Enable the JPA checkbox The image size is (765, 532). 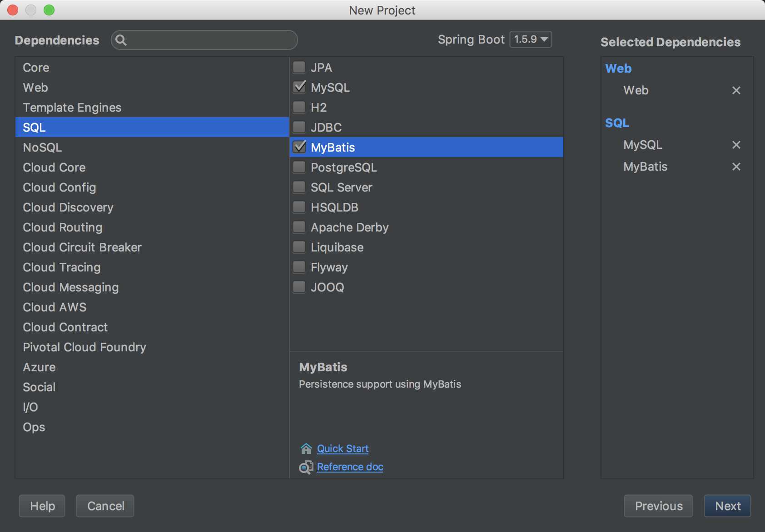(299, 67)
